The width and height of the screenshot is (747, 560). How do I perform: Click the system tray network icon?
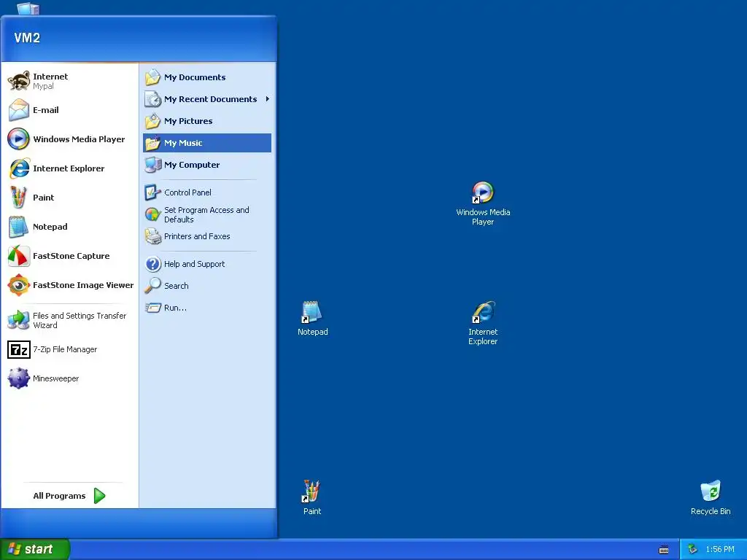[x=693, y=550]
